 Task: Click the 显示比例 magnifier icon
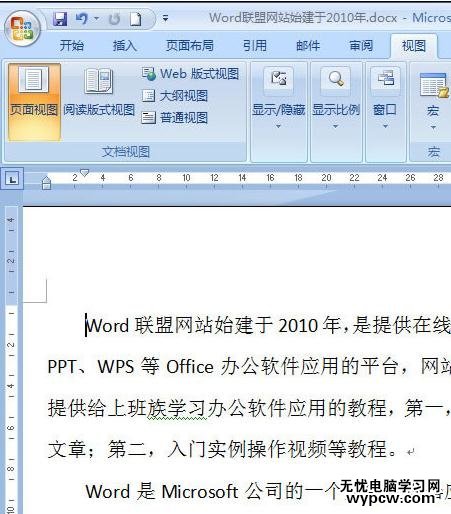tap(336, 80)
